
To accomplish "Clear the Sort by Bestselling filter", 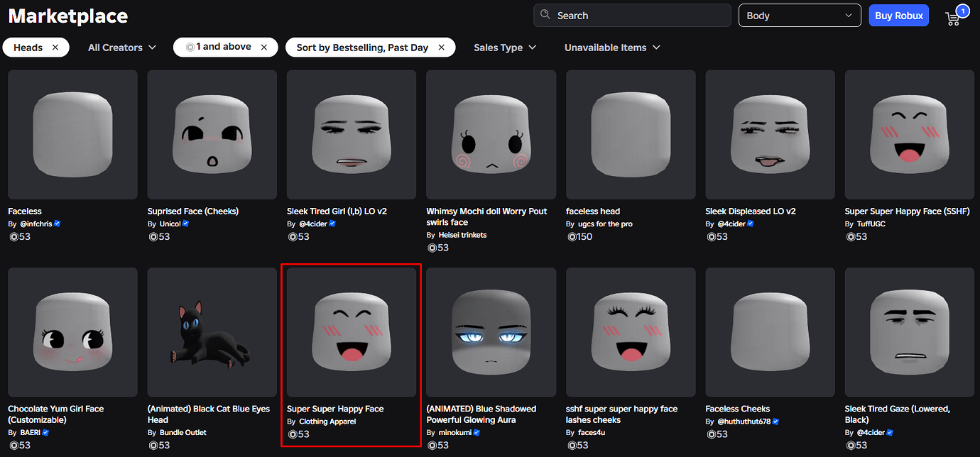I will (x=441, y=48).
